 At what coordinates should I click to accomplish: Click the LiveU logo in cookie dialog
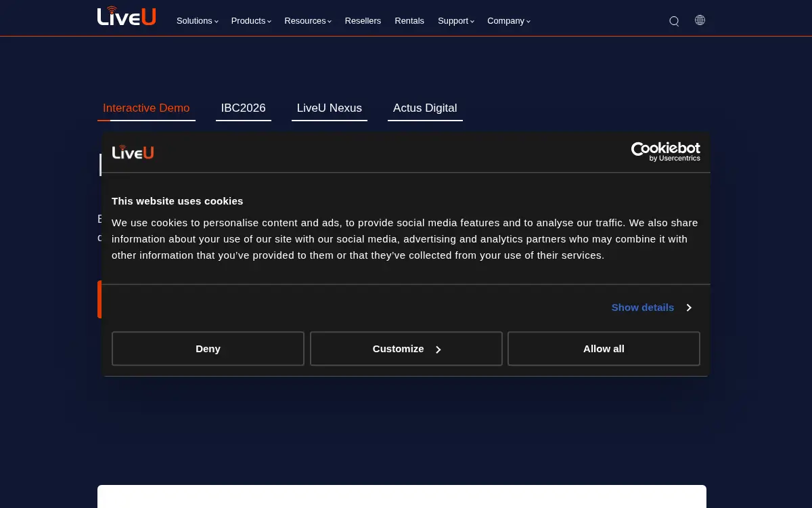tap(133, 152)
